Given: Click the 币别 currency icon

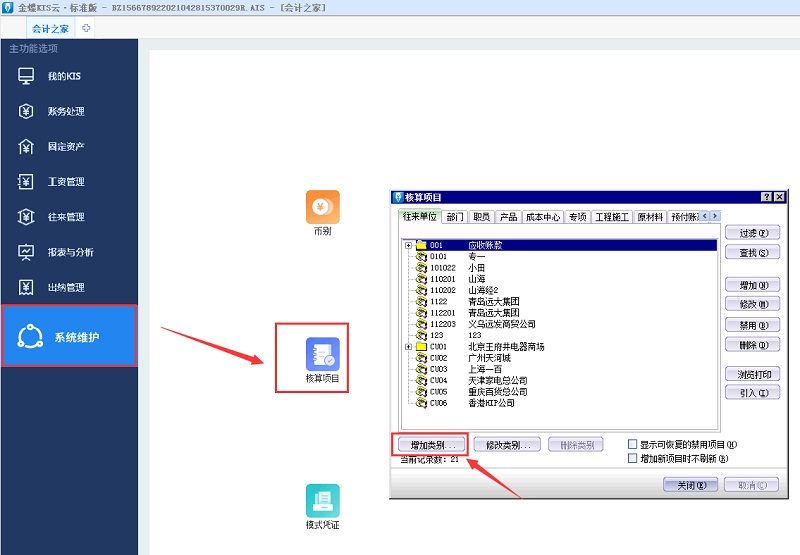Looking at the screenshot, I should (322, 207).
